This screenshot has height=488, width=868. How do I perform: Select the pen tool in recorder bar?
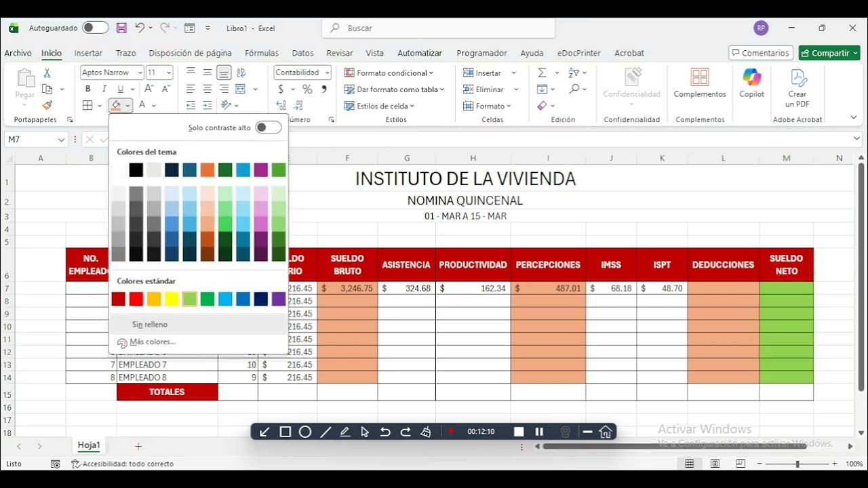pos(345,432)
